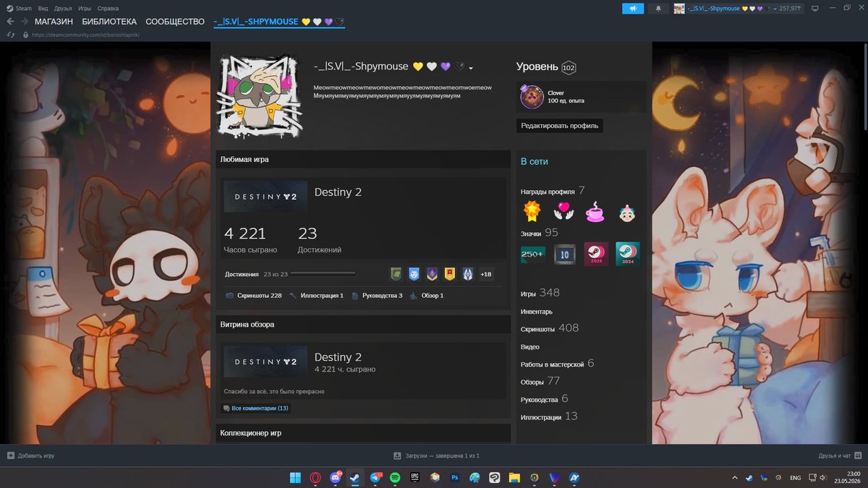
Task: Expand the arrow next to profile name
Action: click(471, 69)
